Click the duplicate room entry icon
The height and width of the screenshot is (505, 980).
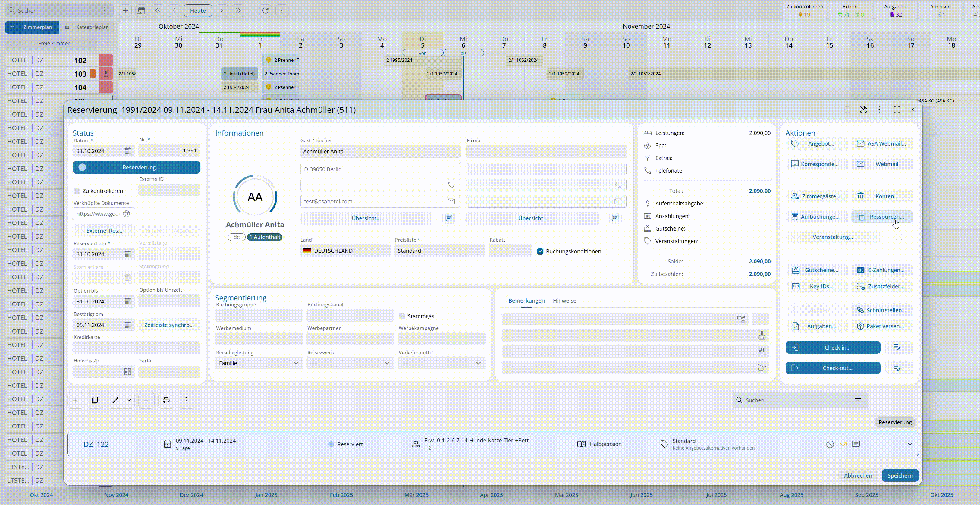tap(95, 400)
